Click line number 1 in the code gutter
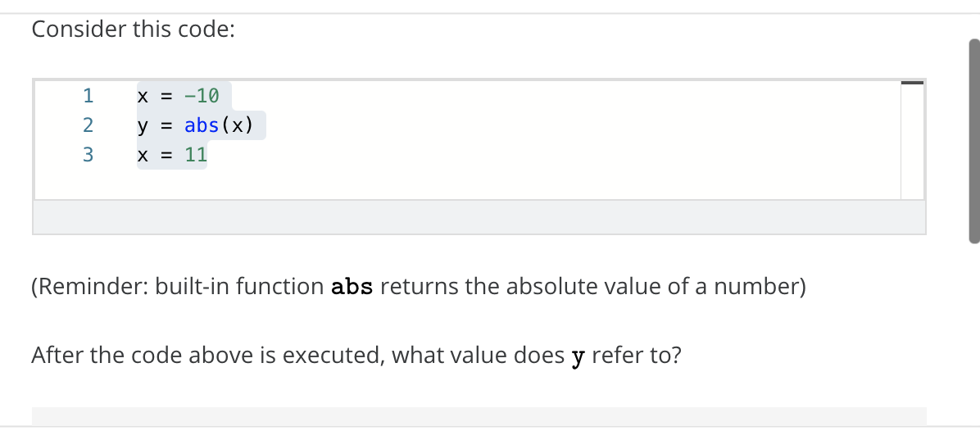Screen dimensions: 980x431 click(88, 96)
